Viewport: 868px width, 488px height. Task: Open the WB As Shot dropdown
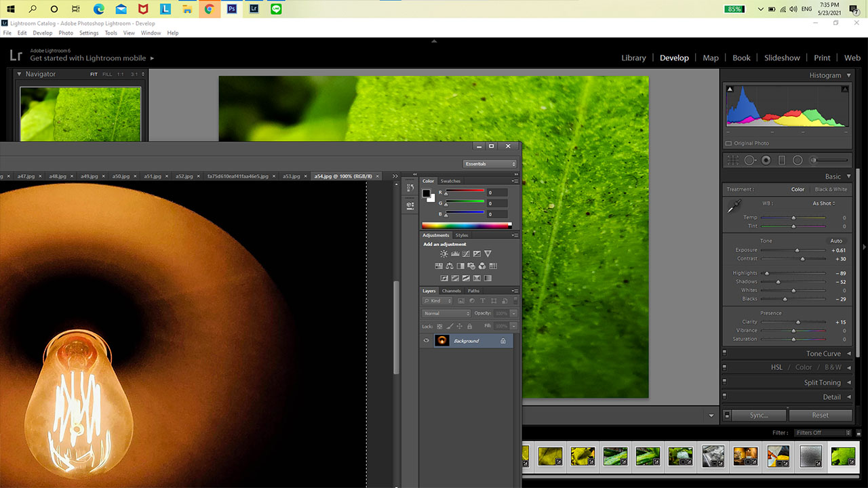click(x=823, y=203)
